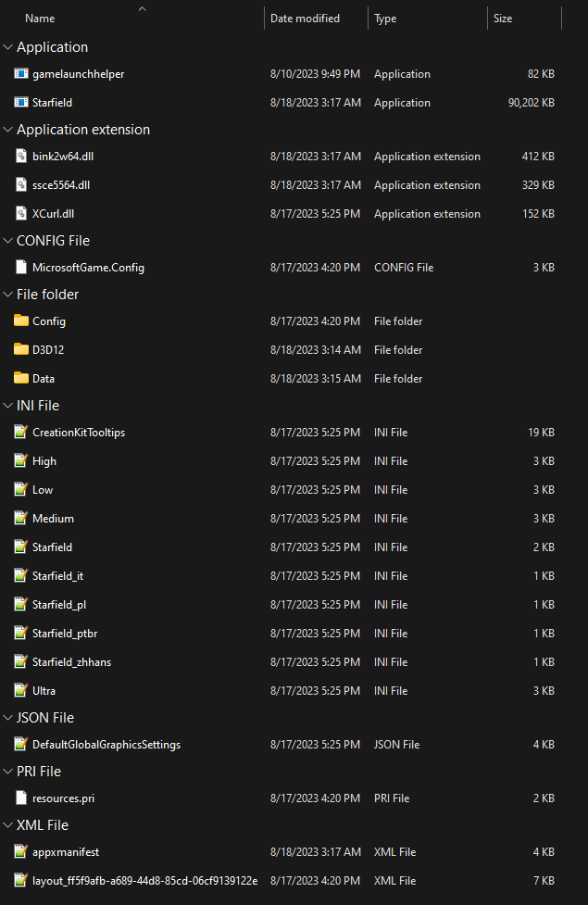The image size is (588, 905).
Task: Select the Starfield_pl file name
Action: click(x=59, y=604)
